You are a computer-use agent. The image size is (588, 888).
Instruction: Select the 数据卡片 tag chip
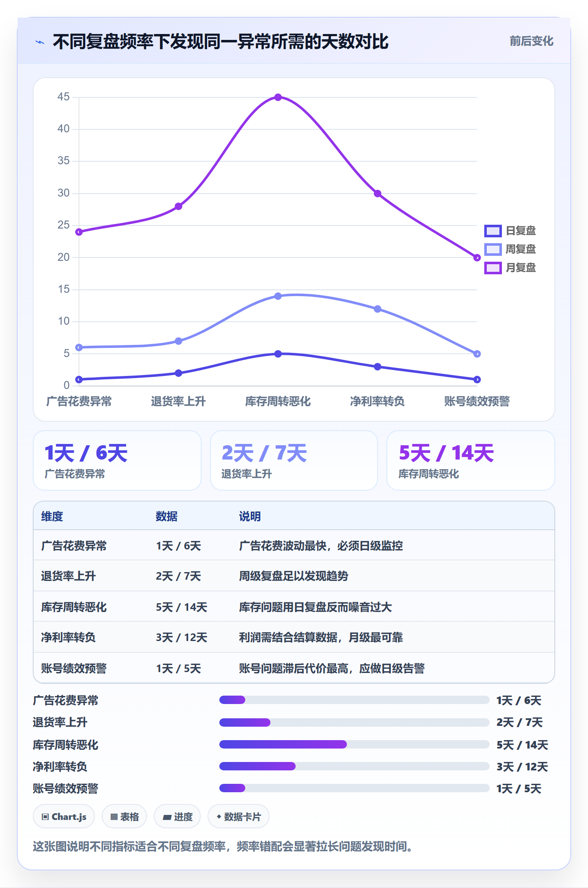pos(239,817)
